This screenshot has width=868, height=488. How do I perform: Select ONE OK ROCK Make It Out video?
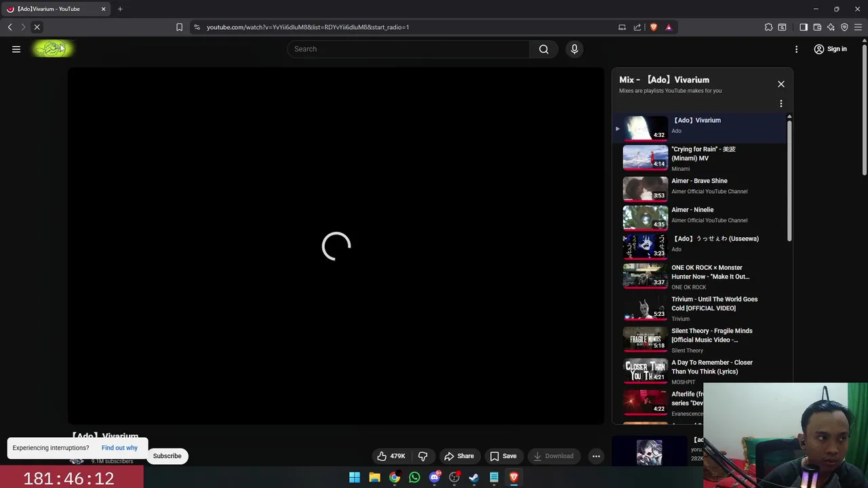pyautogui.click(x=700, y=277)
